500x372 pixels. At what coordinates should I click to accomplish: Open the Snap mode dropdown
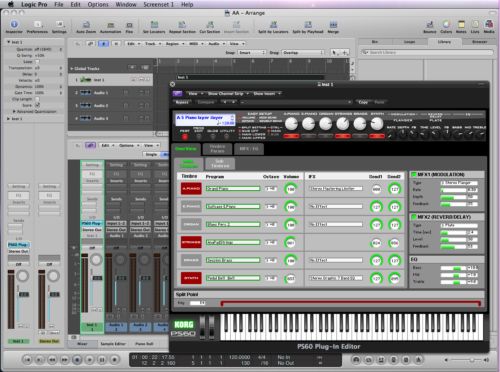pos(252,53)
